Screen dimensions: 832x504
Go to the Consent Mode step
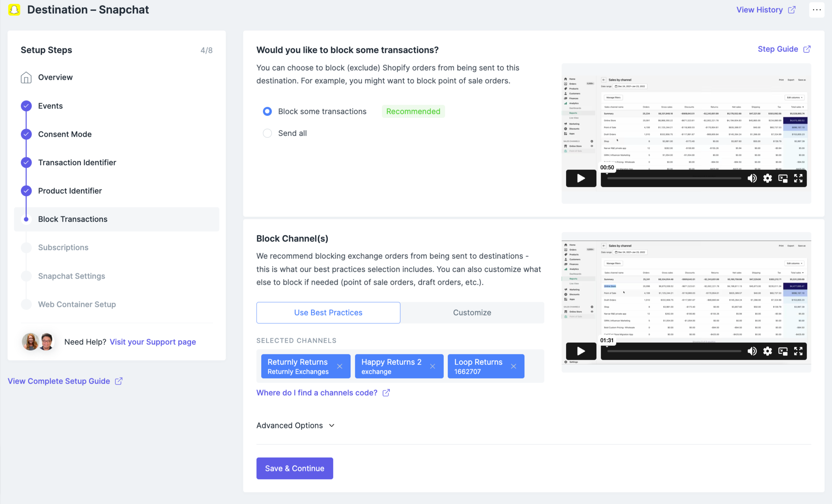click(65, 134)
